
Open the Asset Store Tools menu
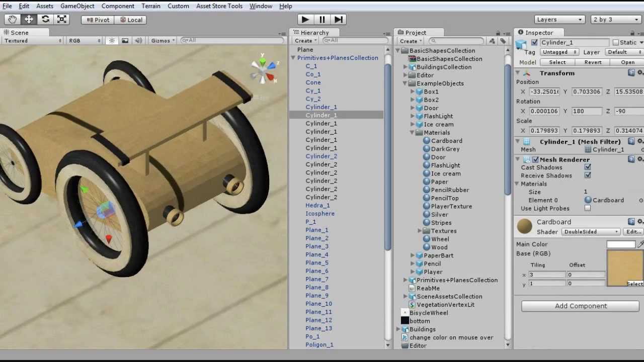point(219,6)
